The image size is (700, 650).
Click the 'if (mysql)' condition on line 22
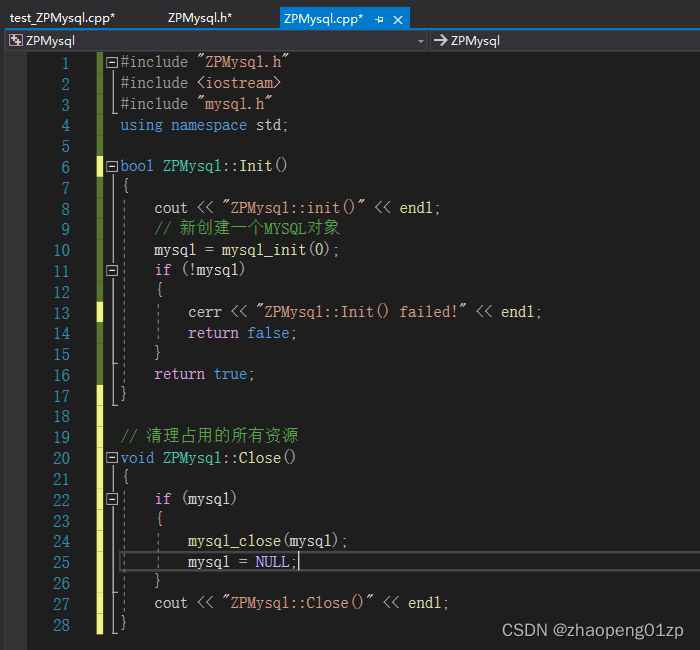coord(196,498)
